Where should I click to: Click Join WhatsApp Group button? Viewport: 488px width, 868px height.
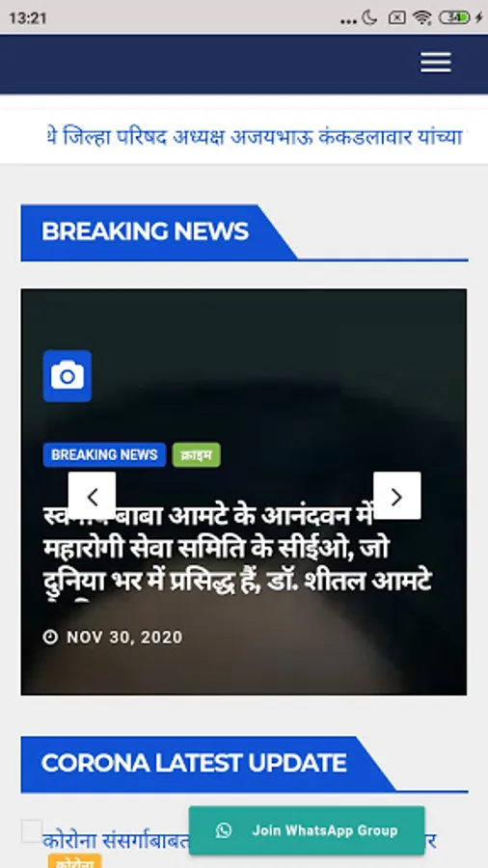(x=307, y=830)
